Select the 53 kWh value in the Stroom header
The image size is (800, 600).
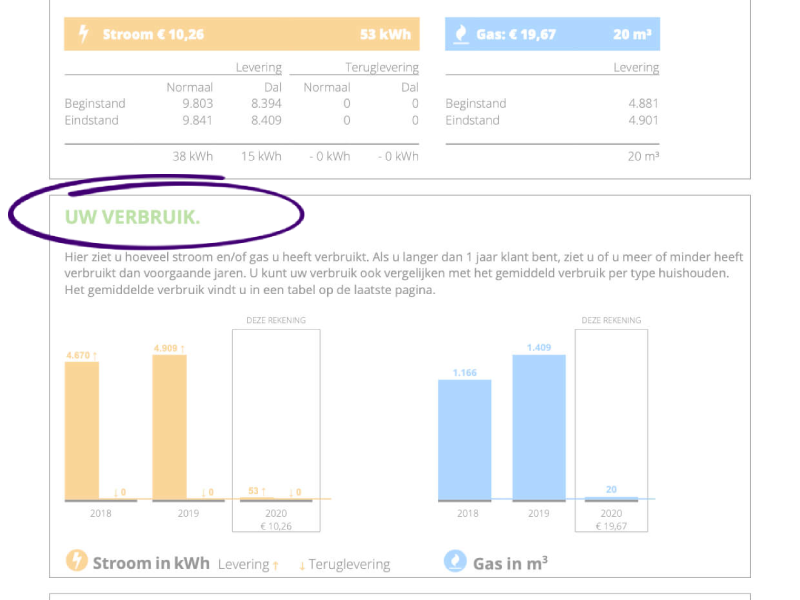[x=387, y=33]
